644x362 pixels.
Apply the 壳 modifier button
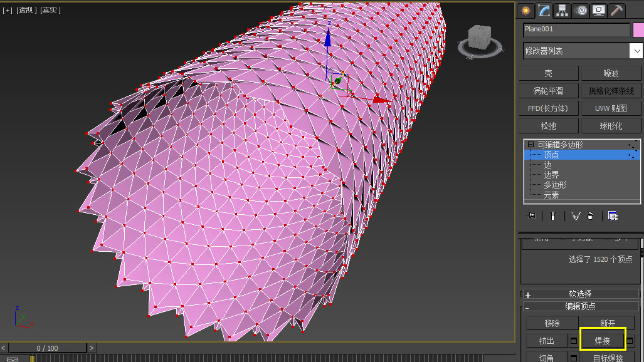click(548, 73)
